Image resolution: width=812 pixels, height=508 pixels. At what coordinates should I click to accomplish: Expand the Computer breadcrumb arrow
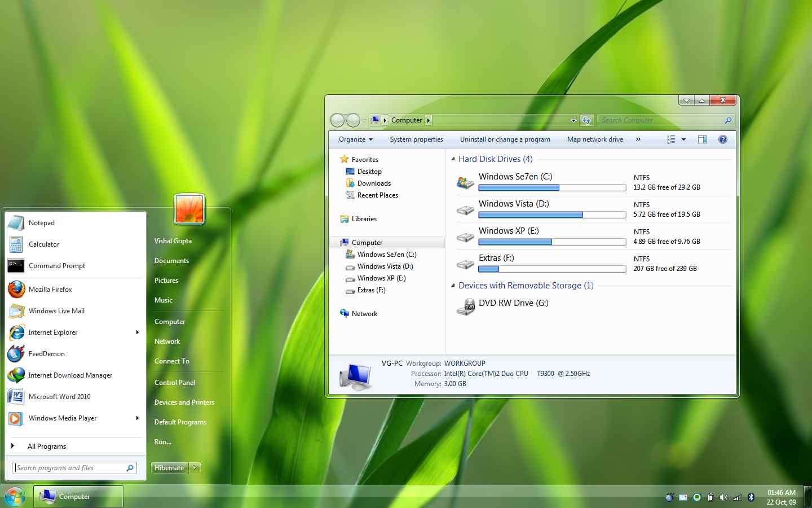(429, 120)
